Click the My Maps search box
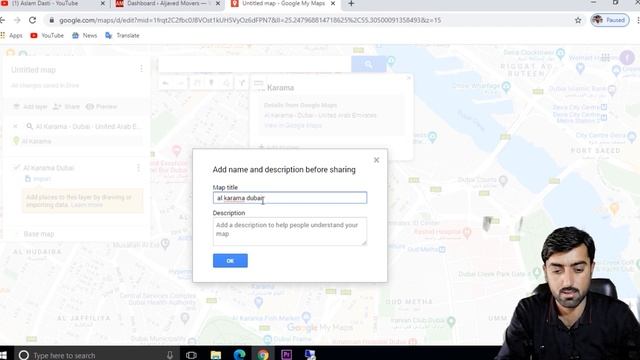This screenshot has width=640, height=360. pos(255,64)
